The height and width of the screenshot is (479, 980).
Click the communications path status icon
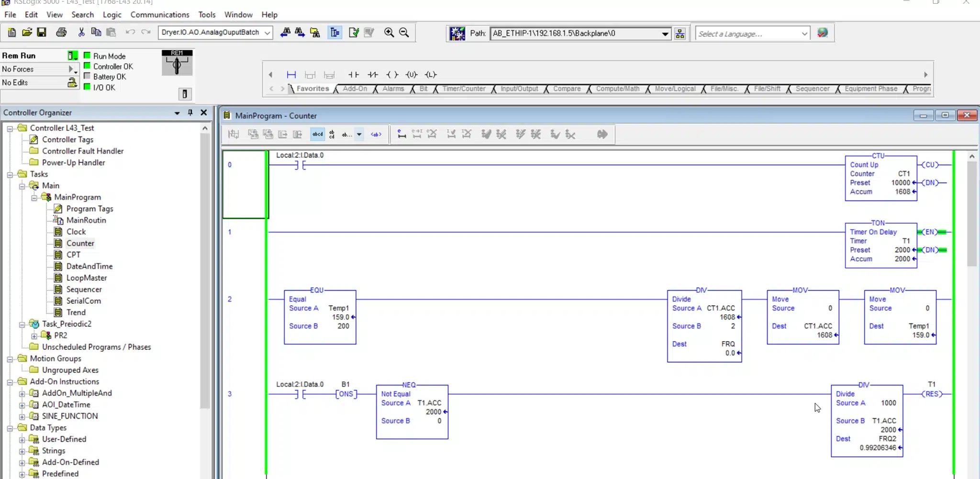click(457, 34)
